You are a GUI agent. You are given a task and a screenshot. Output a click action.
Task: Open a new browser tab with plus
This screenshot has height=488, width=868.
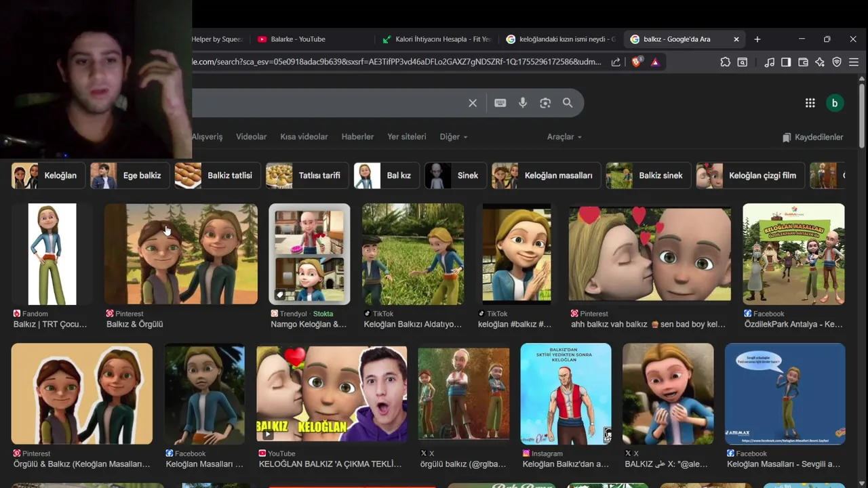[757, 39]
